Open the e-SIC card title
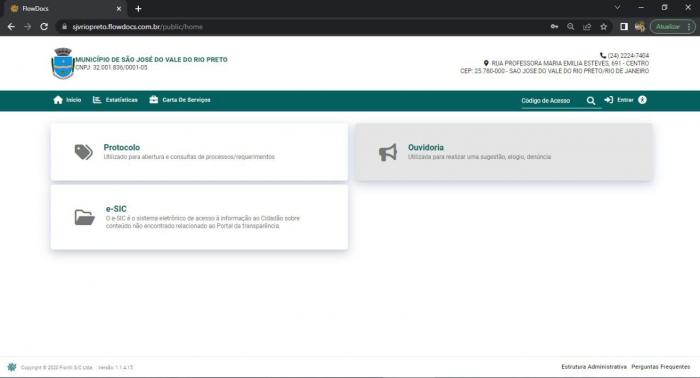 coord(116,209)
